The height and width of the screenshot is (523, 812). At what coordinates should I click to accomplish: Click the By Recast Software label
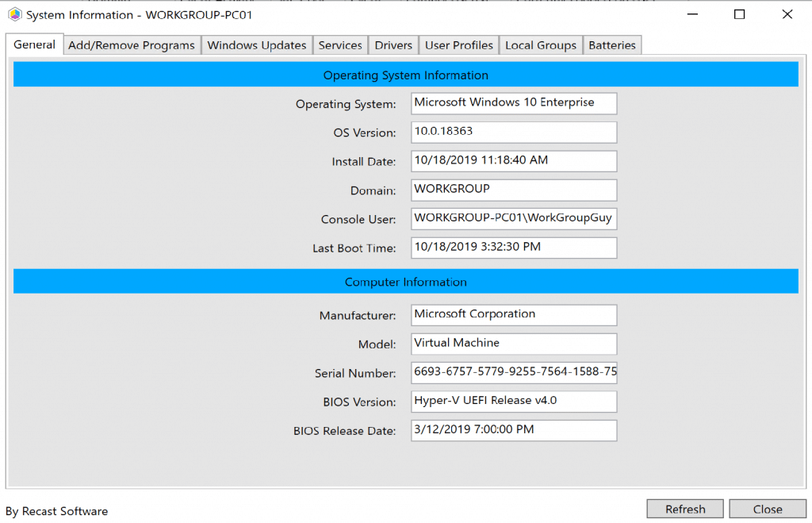tap(56, 511)
